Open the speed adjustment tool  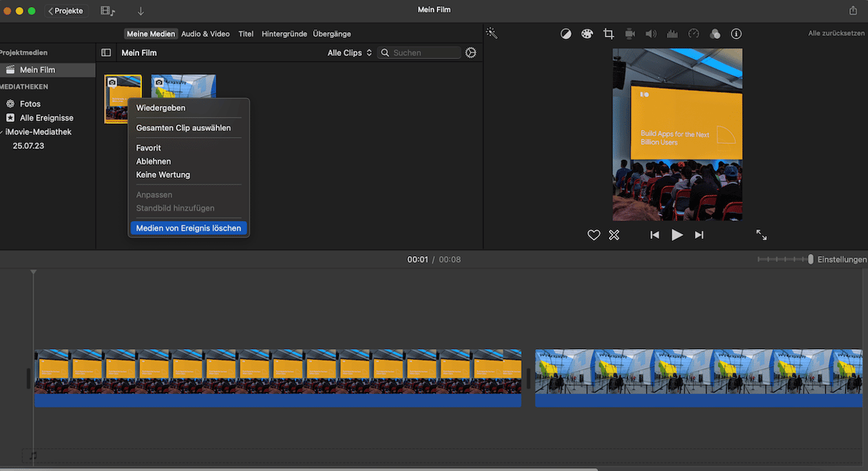(693, 34)
